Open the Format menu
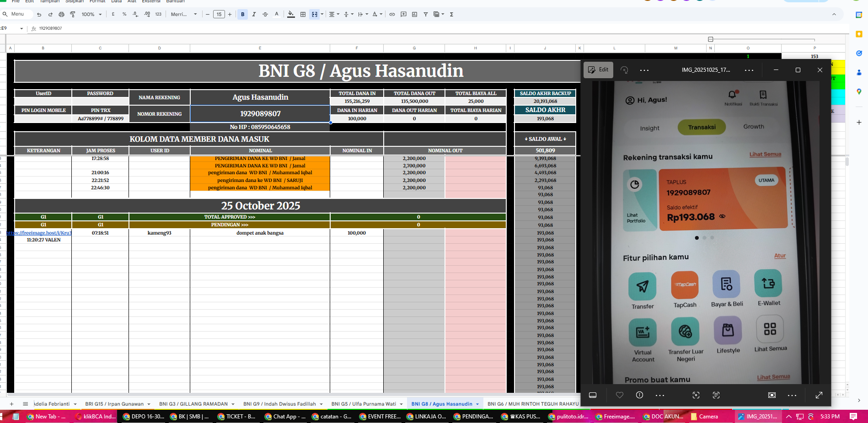 (97, 1)
